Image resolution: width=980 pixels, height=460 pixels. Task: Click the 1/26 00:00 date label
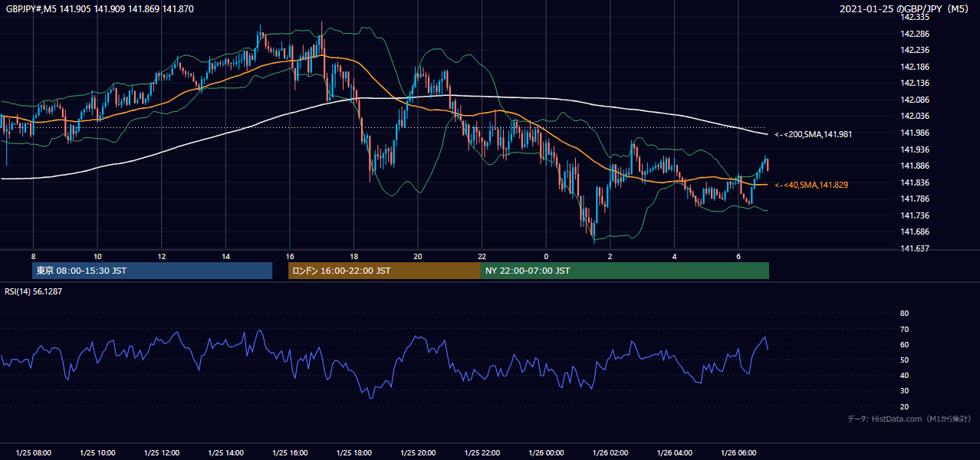pyautogui.click(x=546, y=453)
